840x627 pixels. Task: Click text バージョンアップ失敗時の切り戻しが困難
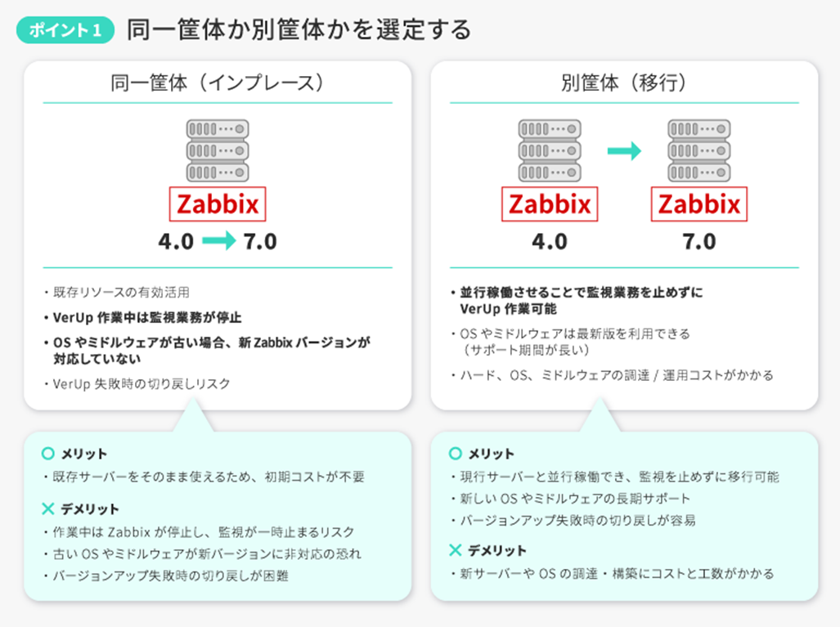[170, 575]
